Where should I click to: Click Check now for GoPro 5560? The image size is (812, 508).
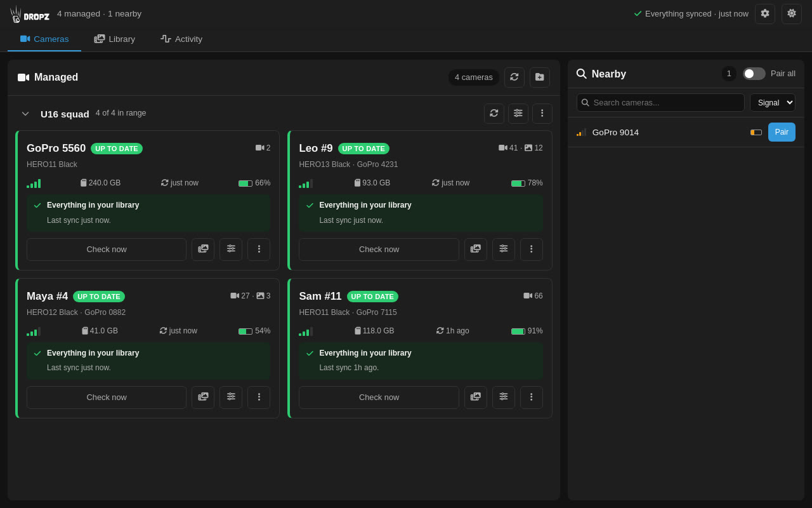pos(107,250)
